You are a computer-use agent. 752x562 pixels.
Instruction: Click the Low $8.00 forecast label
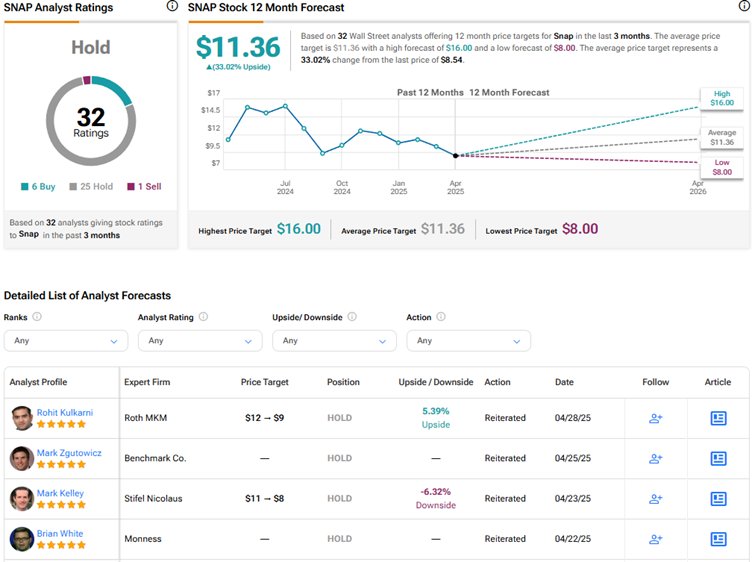722,167
